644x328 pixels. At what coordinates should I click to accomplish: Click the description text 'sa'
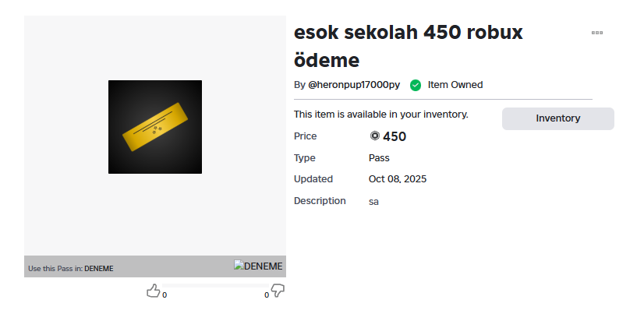point(373,202)
